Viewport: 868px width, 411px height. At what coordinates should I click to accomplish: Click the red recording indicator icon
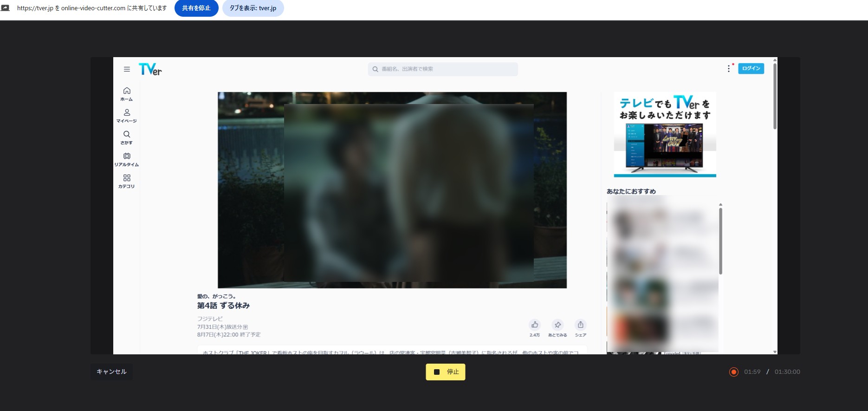click(x=733, y=372)
